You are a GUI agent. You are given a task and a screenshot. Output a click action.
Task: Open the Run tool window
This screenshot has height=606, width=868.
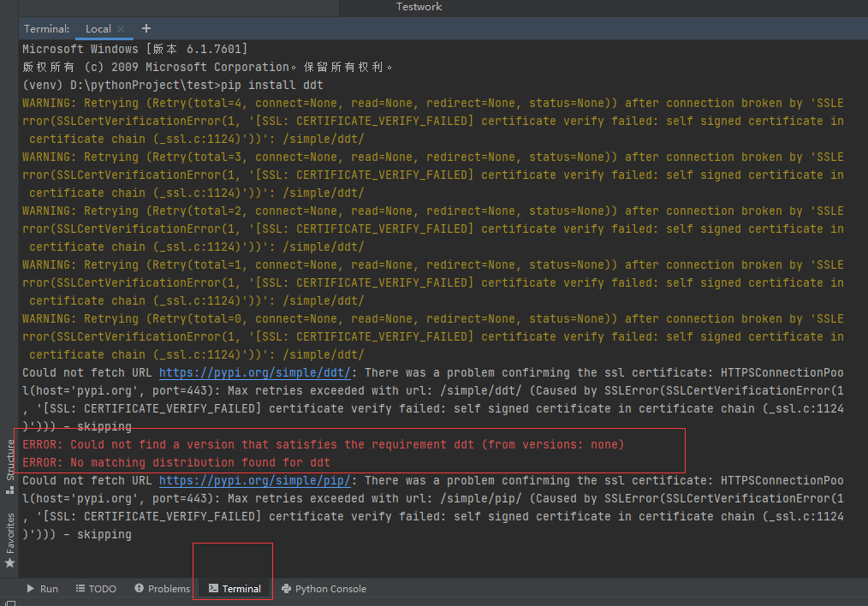pos(42,589)
